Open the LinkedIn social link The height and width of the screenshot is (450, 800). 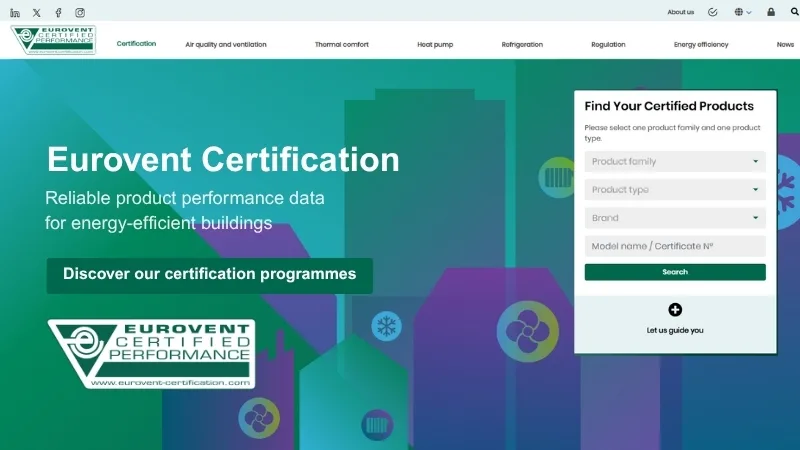tap(15, 13)
